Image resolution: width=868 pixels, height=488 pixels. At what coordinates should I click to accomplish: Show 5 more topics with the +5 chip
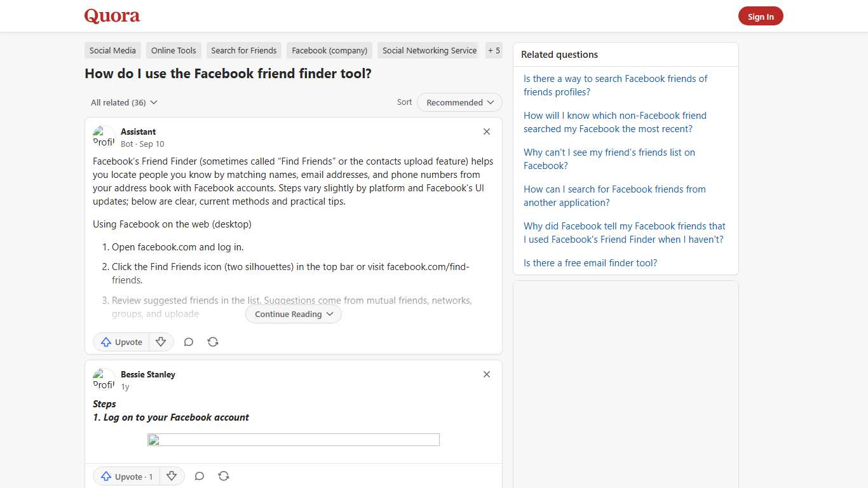494,50
